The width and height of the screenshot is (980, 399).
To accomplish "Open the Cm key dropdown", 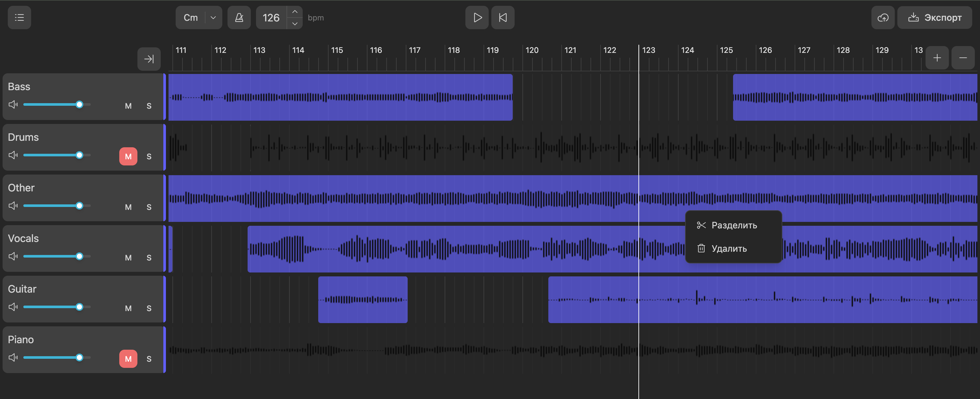I will [x=213, y=18].
